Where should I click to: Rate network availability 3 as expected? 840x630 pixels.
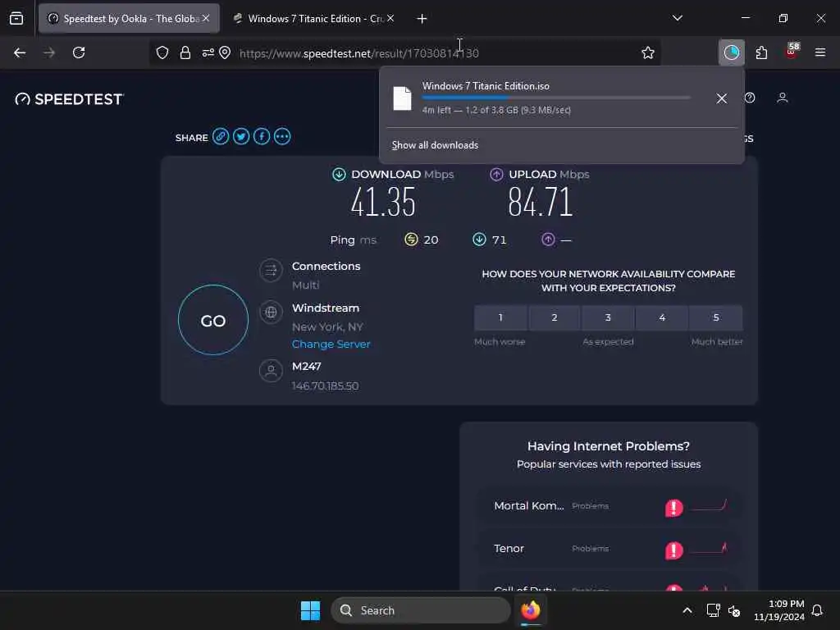[x=608, y=317]
